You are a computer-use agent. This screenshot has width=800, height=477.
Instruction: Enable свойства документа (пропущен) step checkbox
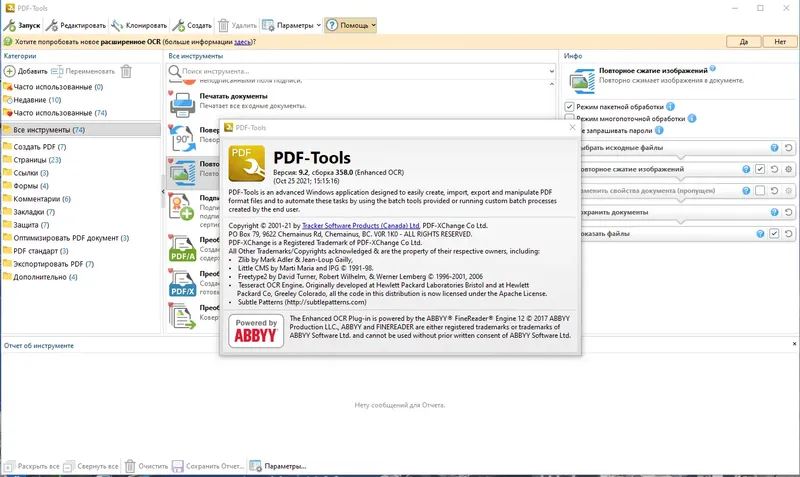click(760, 190)
